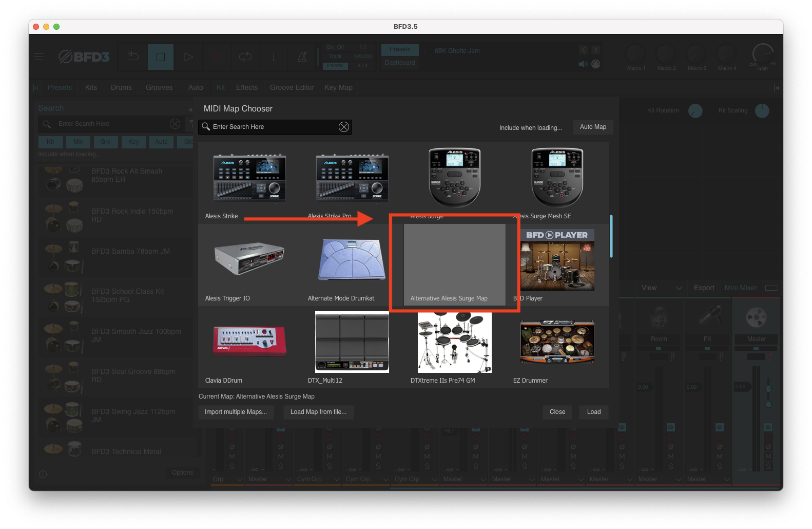Screen dimensions: 812x529
Task: Clear the left browser search field
Action: pyautogui.click(x=175, y=124)
